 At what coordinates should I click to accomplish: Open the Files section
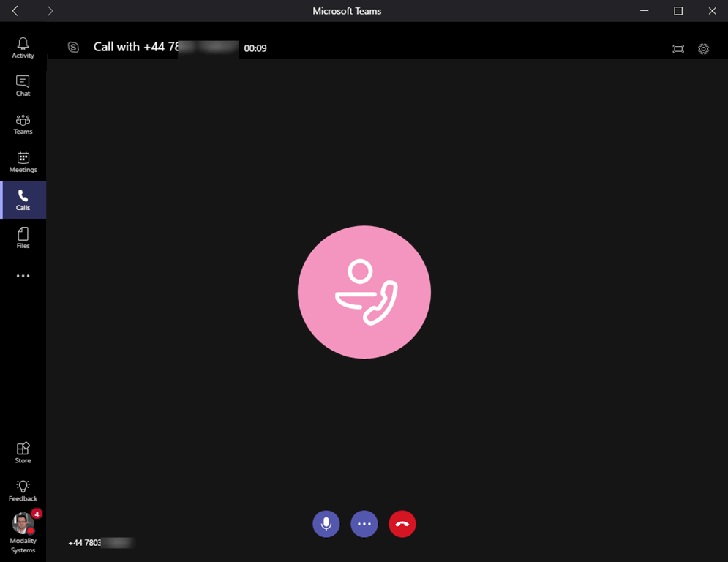[x=23, y=238]
